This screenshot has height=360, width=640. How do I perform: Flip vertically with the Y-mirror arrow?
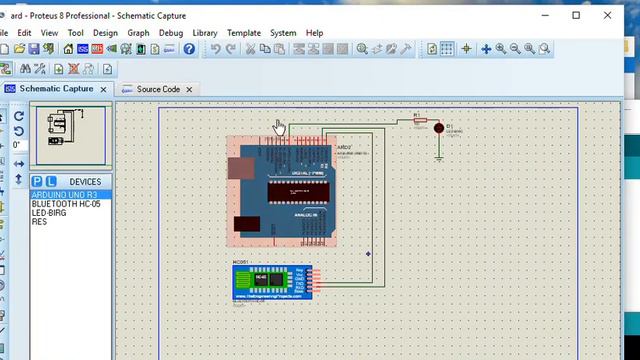[x=19, y=179]
